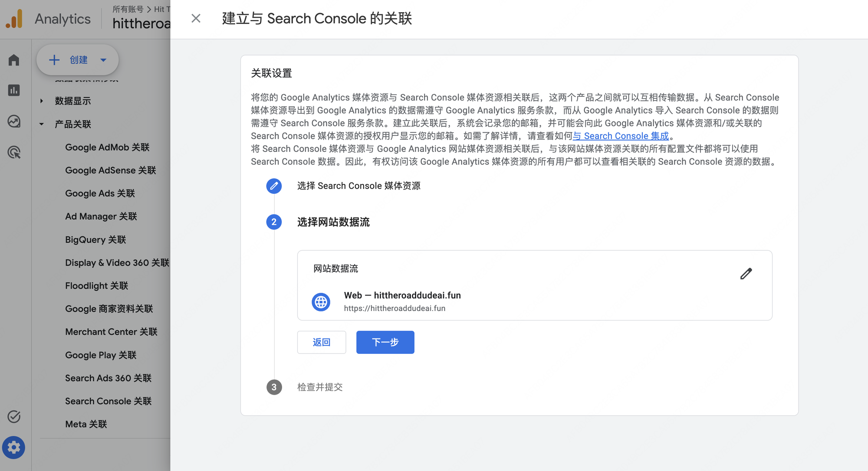Click the 选择网站数据流 step heading
The height and width of the screenshot is (471, 868).
coord(333,222)
